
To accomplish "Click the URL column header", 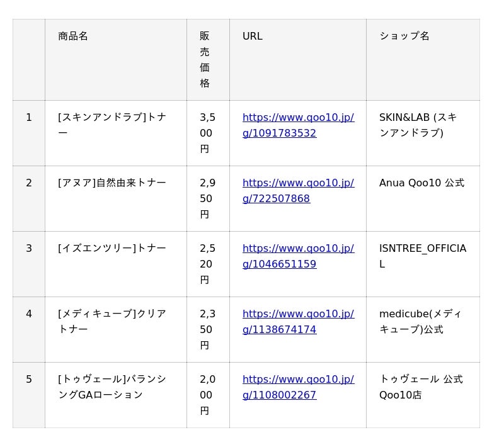I will click(x=253, y=37).
